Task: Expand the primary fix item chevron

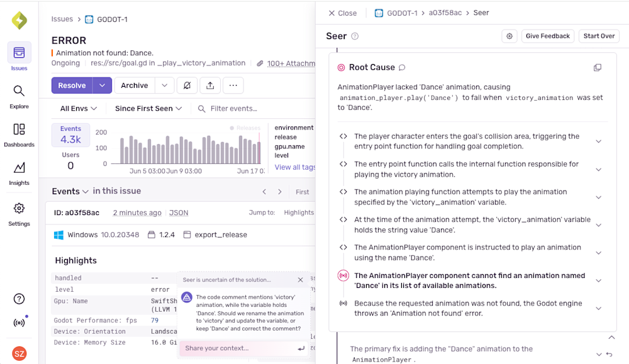Action: 599,355
